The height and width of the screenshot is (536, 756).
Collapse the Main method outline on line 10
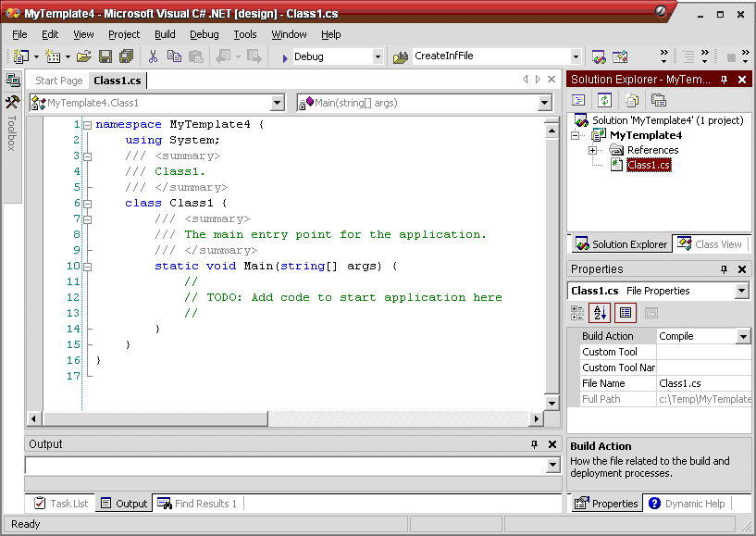click(x=88, y=267)
